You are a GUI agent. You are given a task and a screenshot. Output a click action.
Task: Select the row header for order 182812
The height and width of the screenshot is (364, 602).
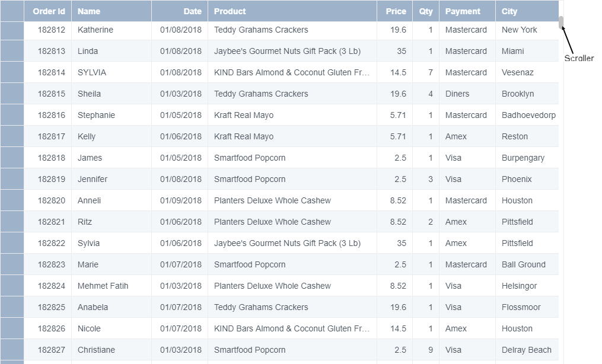coord(12,30)
